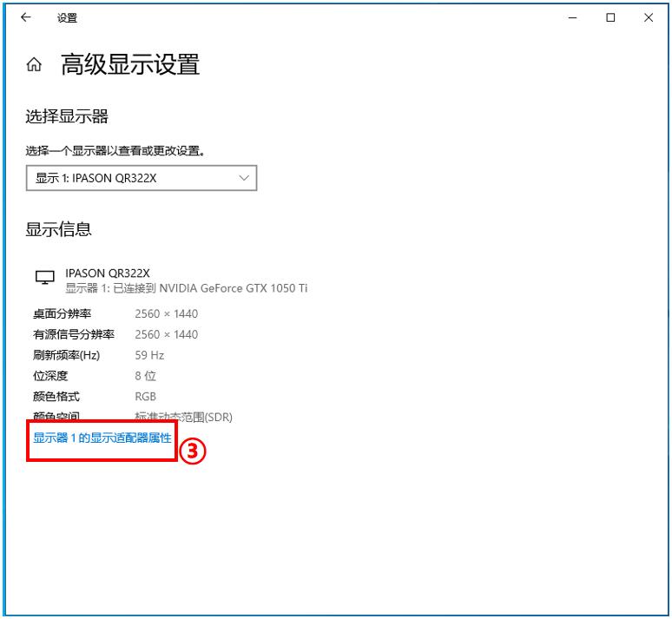The width and height of the screenshot is (672, 619).
Task: Click the monitor icon beside IPASON QR322X
Action: pyautogui.click(x=44, y=278)
